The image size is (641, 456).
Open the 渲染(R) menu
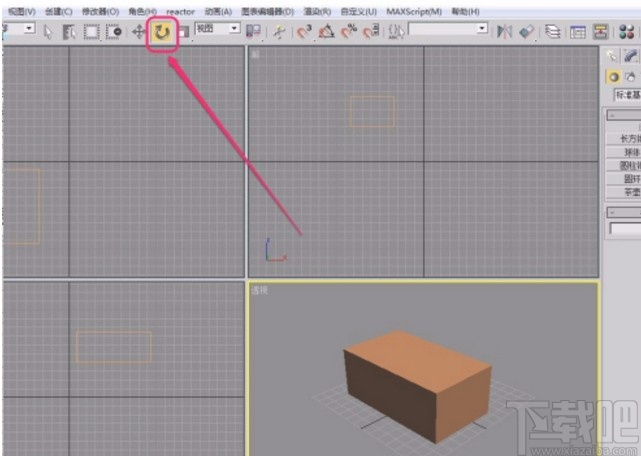(317, 12)
